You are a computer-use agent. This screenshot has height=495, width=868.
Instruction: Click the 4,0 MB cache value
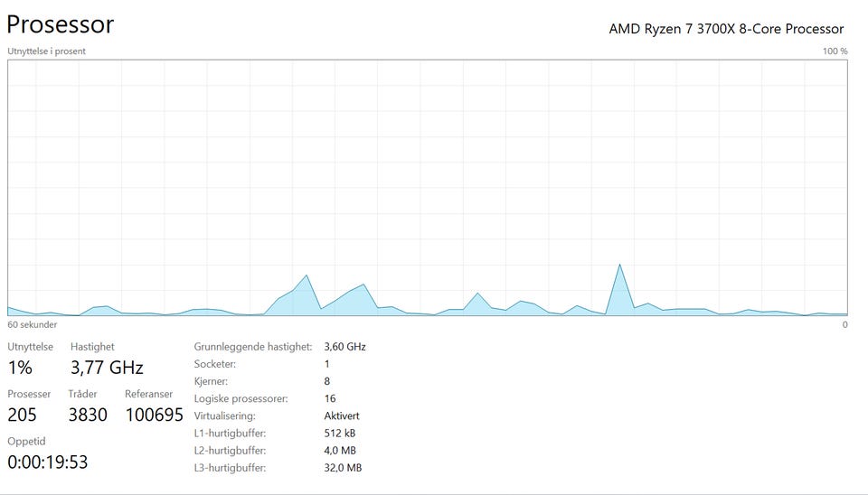[x=340, y=450]
